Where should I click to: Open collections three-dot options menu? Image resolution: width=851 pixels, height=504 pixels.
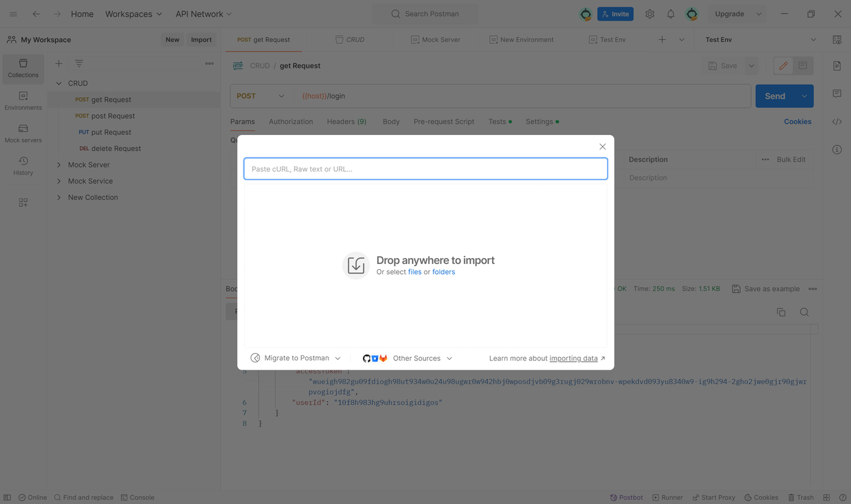(209, 64)
